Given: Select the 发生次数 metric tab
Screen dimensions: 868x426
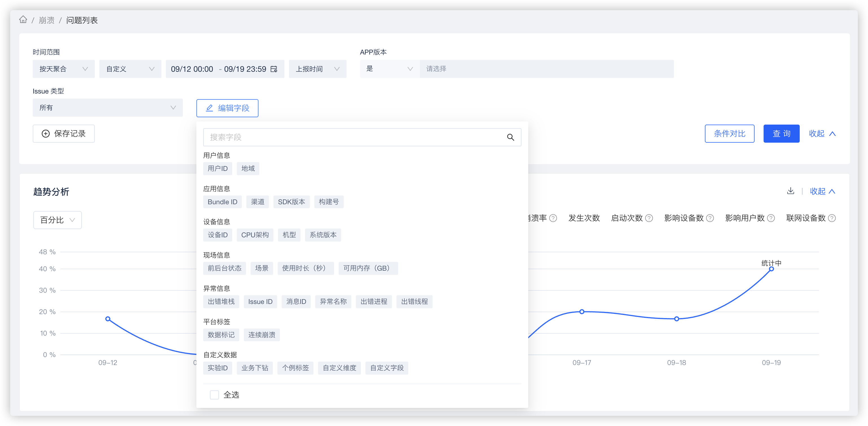Looking at the screenshot, I should click(584, 218).
